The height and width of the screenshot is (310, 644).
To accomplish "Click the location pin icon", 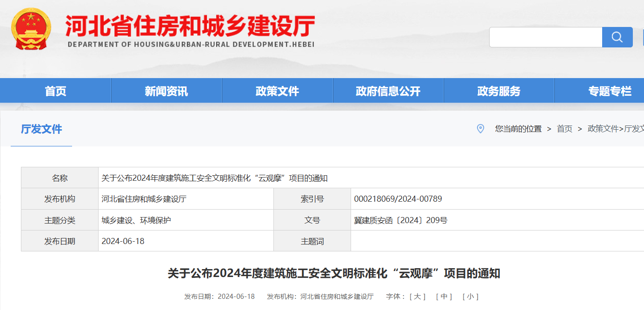I will 480,129.
